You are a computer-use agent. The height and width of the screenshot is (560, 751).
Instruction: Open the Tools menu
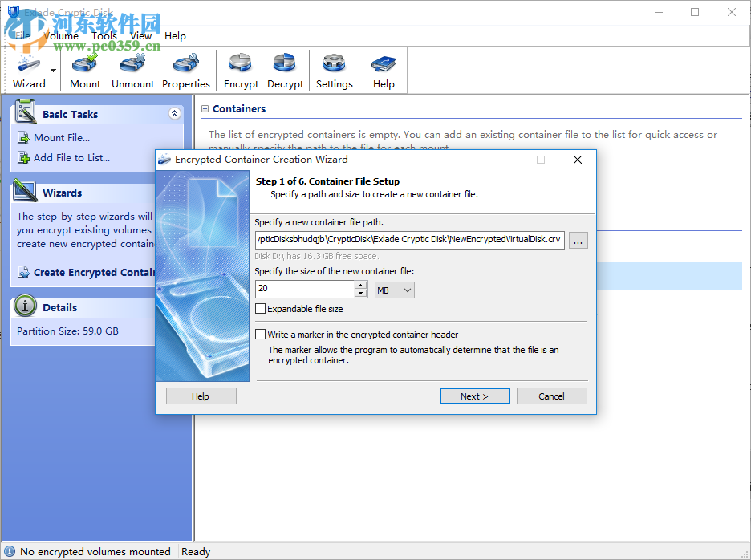(104, 36)
